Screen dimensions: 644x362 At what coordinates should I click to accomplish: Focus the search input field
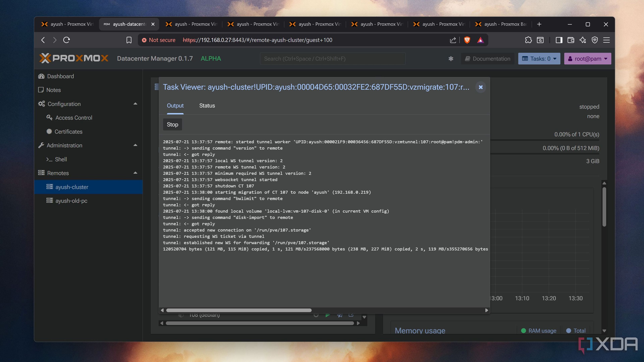coord(333,59)
